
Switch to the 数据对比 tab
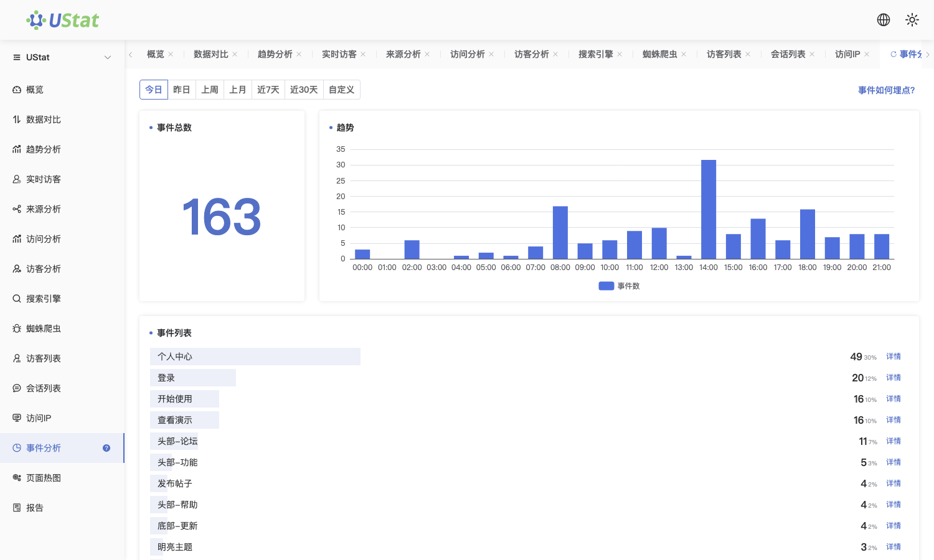pyautogui.click(x=211, y=54)
